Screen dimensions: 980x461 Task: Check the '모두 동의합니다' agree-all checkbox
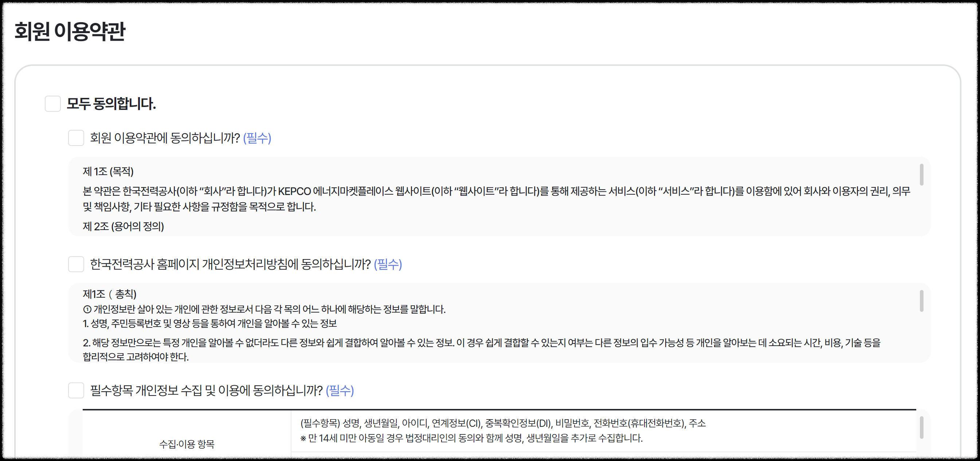click(x=52, y=104)
